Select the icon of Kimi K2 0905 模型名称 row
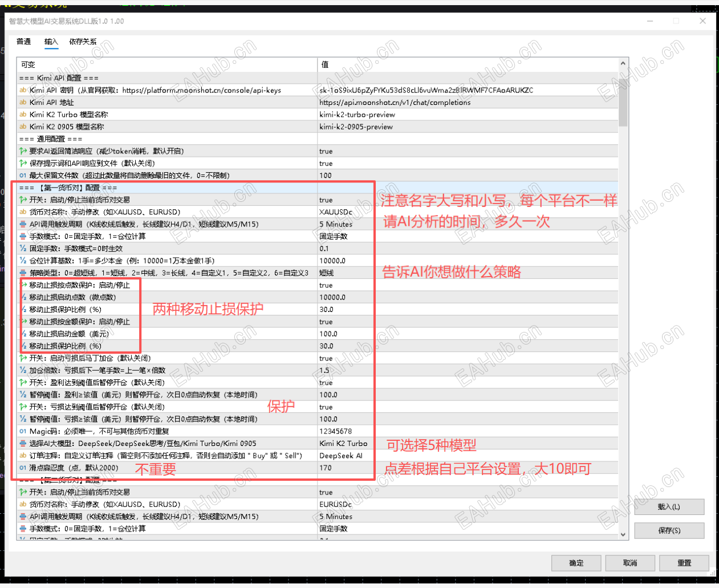 [23, 127]
